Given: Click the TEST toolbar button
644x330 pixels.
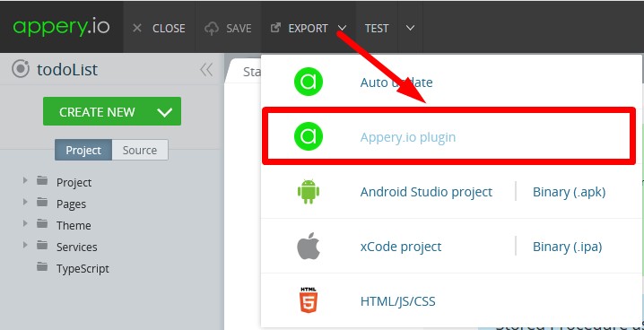Looking at the screenshot, I should tap(377, 29).
